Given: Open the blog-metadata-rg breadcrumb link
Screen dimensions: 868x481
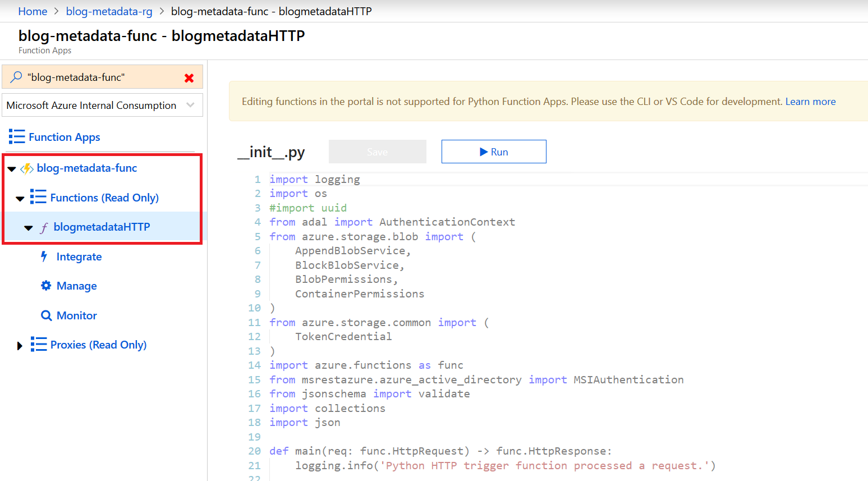Looking at the screenshot, I should coord(109,11).
